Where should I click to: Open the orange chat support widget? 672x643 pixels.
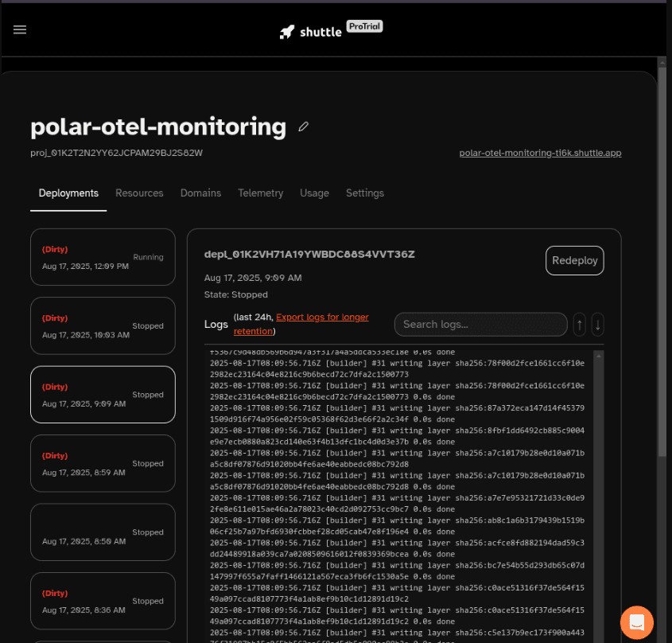(x=636, y=622)
